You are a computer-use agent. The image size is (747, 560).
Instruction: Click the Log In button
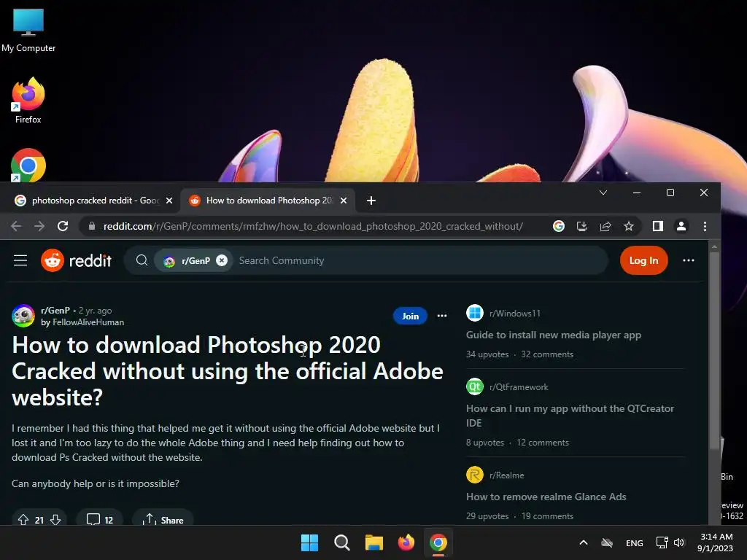coord(643,260)
